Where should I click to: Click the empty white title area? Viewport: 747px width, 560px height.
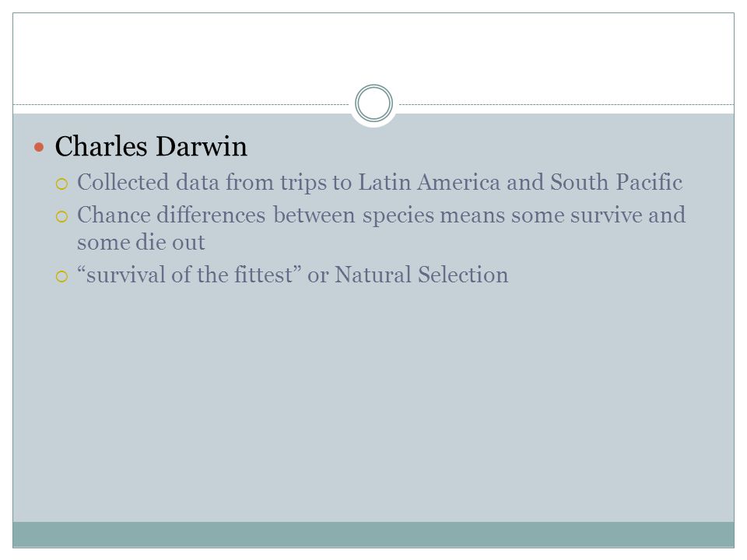tap(373, 52)
